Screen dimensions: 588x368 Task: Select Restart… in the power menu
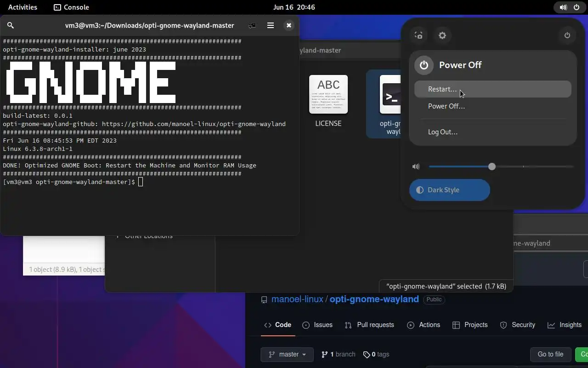pos(493,89)
